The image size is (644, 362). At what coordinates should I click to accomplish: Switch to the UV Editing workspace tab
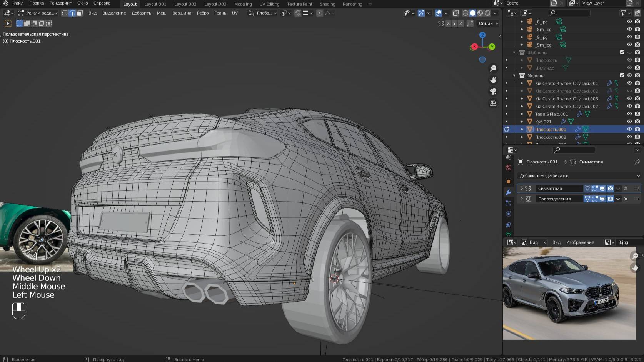pos(269,4)
